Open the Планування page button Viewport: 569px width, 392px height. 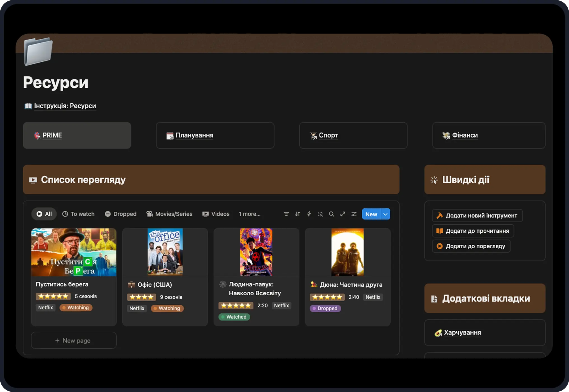215,135
